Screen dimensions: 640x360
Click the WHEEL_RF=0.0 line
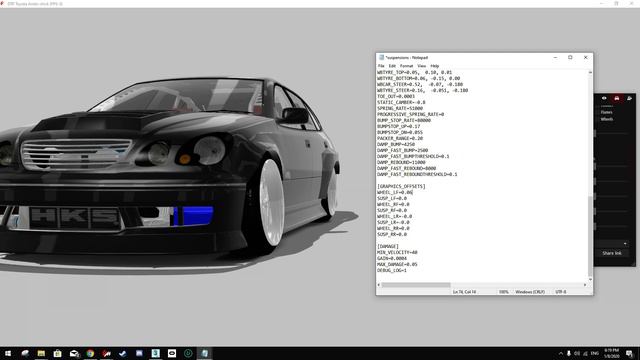[393, 204]
